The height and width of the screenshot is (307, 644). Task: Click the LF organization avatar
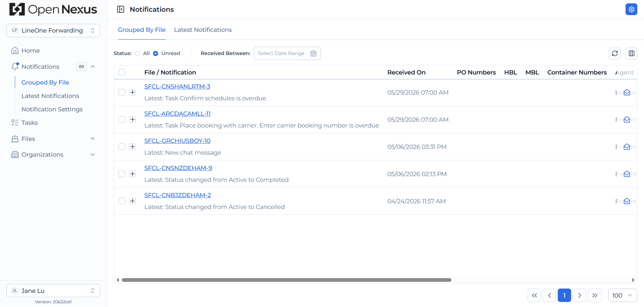[x=15, y=30]
